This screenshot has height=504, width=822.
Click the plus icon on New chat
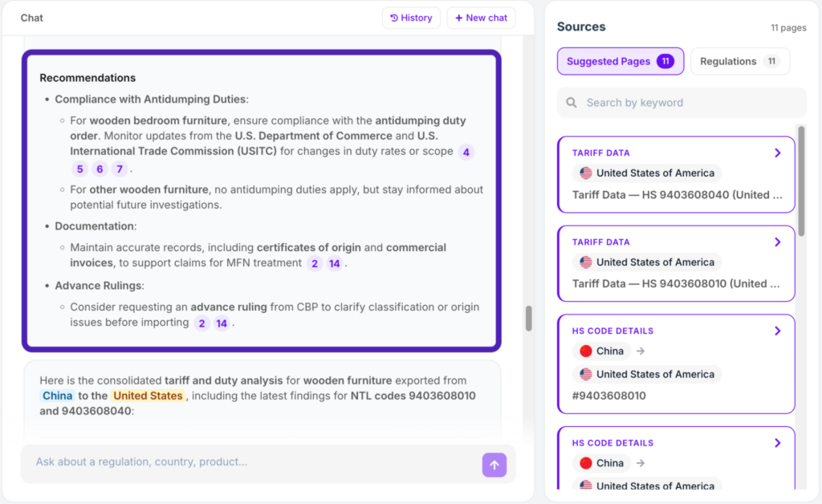tap(458, 18)
